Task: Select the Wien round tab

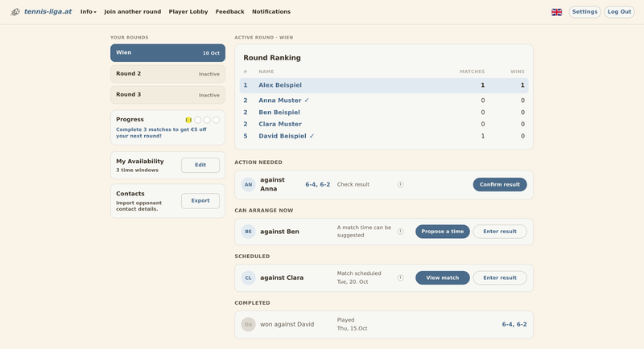Action: coord(167,53)
